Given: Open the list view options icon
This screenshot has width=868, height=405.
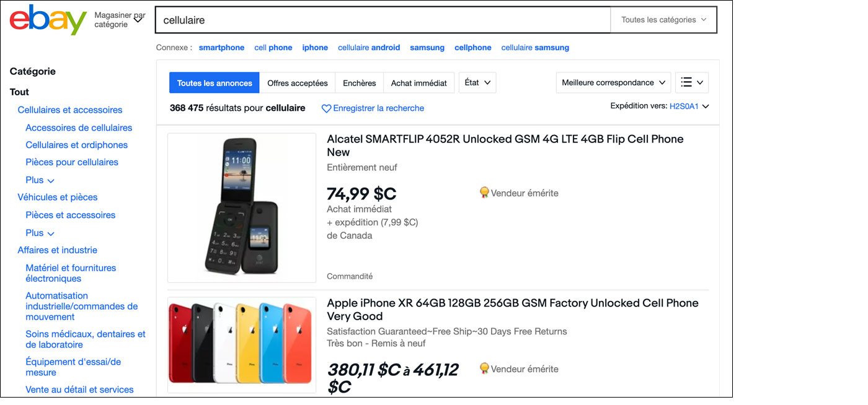Looking at the screenshot, I should pyautogui.click(x=691, y=82).
